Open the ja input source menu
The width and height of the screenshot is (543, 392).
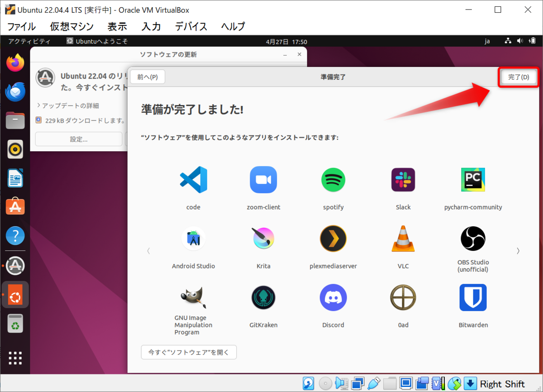[487, 41]
